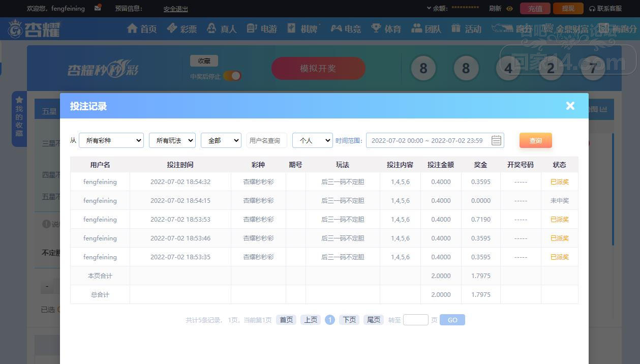Open the 所有玩法 dropdown
The width and height of the screenshot is (640, 364).
pos(172,140)
